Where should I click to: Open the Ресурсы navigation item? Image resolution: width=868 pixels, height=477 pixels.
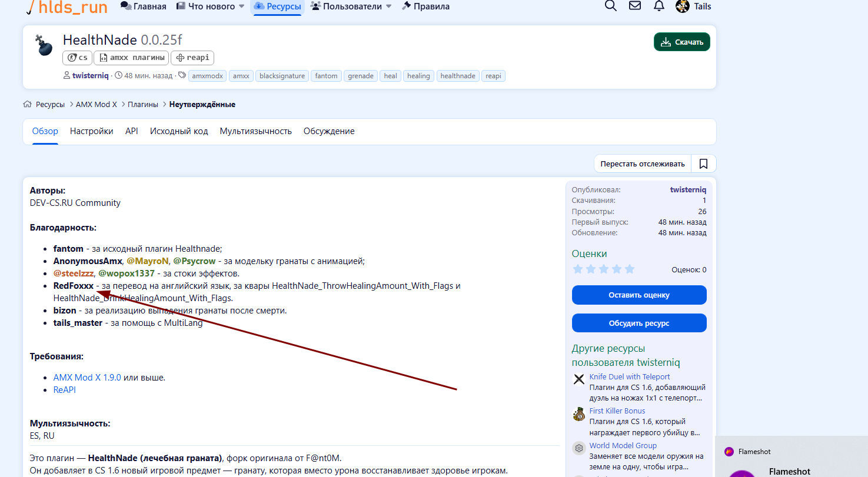(278, 6)
